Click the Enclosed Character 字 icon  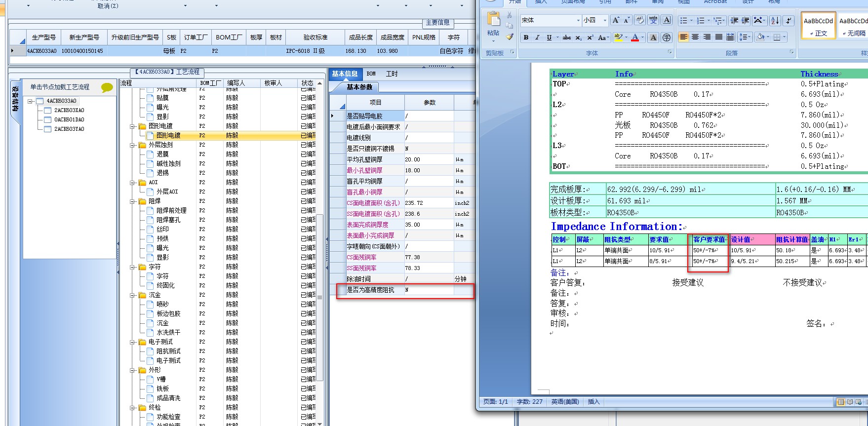(x=667, y=38)
